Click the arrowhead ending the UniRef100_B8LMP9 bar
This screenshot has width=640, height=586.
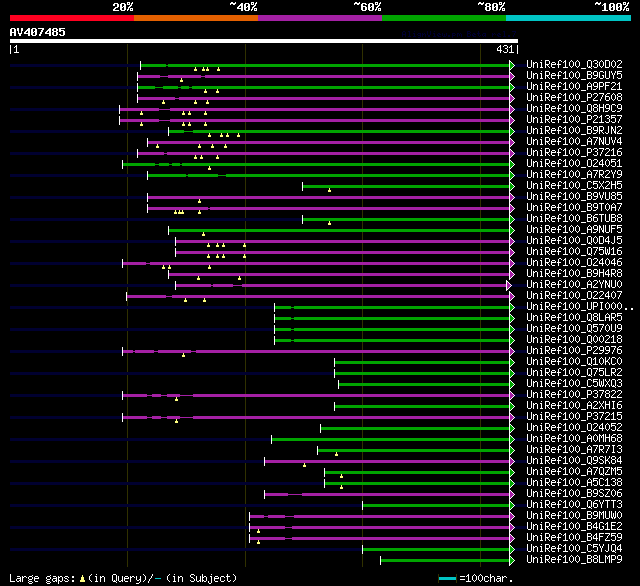[512, 560]
